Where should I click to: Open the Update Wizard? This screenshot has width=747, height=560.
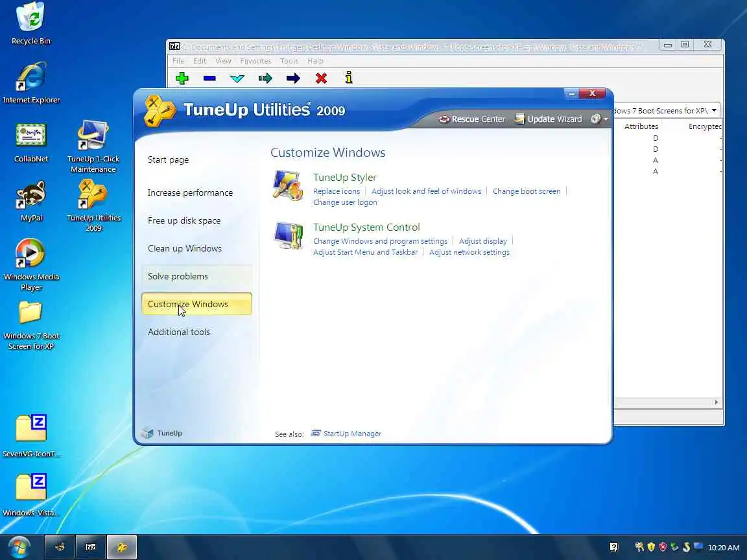pos(549,119)
